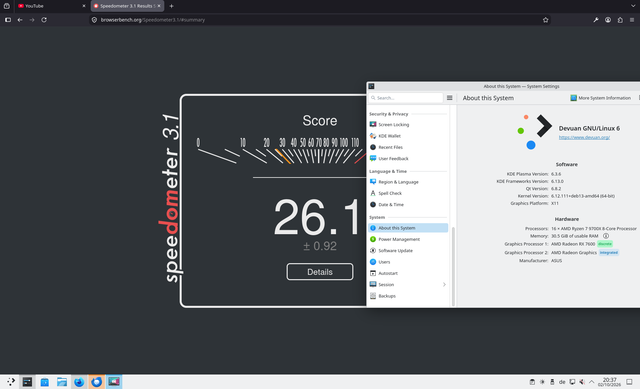Open the removable devices tray icon
Screen dimensions: 640x389
[552, 382]
